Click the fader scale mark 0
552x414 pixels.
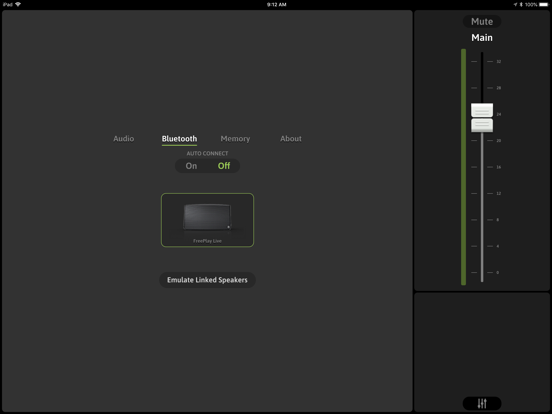tap(497, 272)
